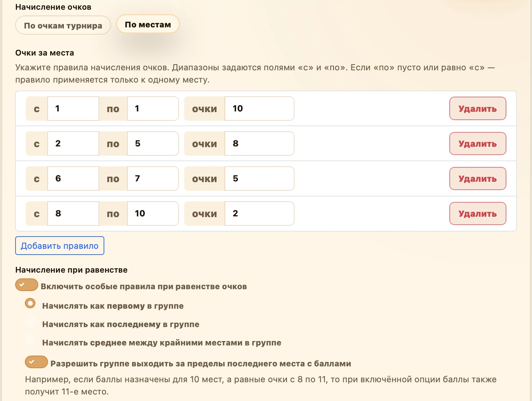Toggle special tie rules switch

tap(27, 285)
